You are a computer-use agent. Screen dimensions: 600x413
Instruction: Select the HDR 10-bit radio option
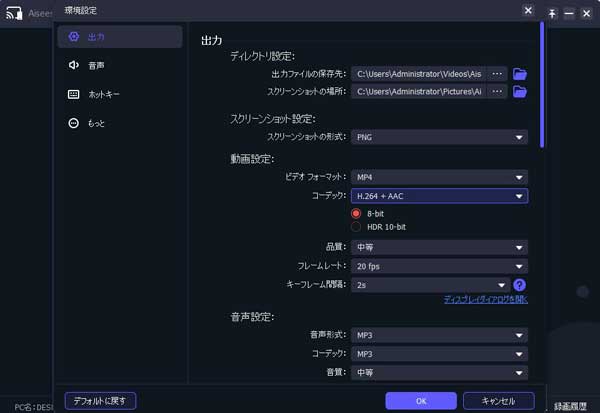pyautogui.click(x=356, y=227)
